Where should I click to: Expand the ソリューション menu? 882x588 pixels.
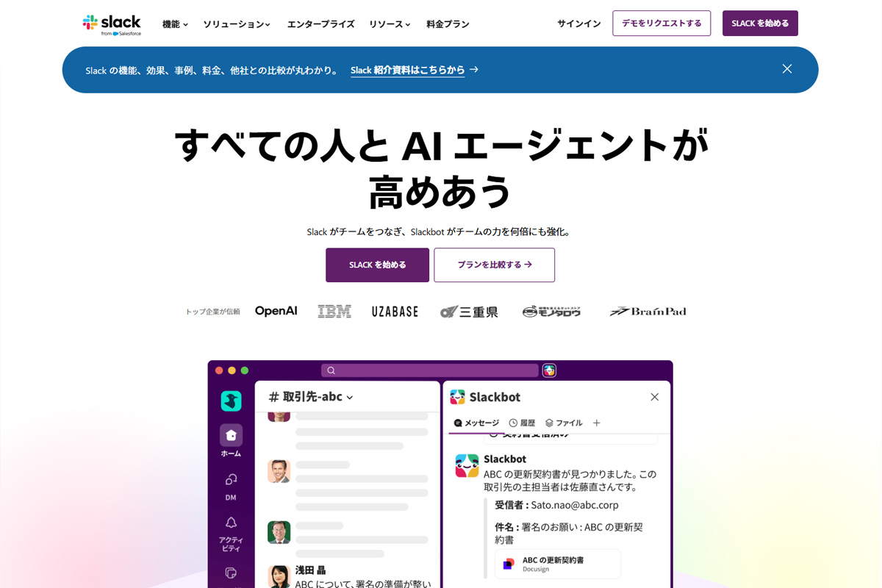(x=237, y=24)
